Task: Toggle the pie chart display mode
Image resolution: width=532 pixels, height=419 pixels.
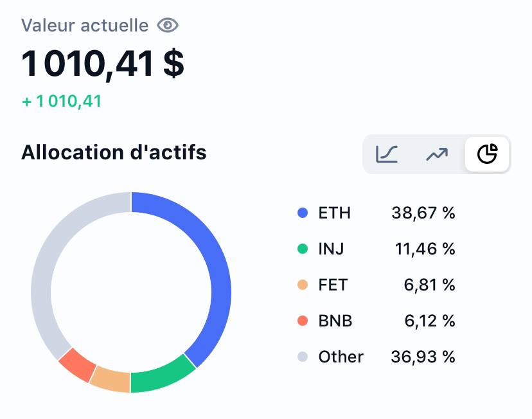Action: click(x=486, y=154)
